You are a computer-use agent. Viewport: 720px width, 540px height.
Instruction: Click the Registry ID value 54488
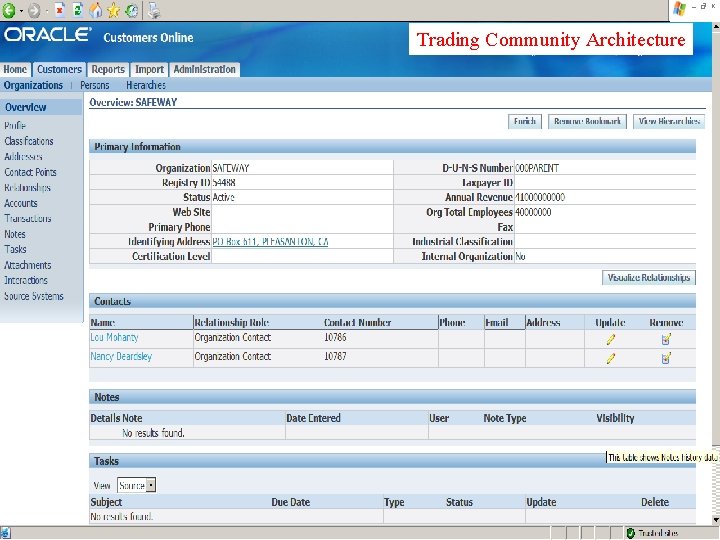click(224, 183)
